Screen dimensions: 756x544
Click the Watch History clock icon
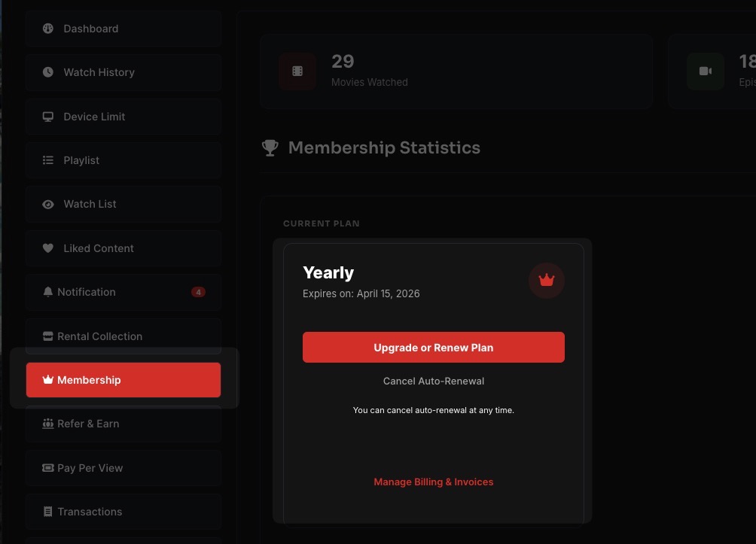click(48, 72)
